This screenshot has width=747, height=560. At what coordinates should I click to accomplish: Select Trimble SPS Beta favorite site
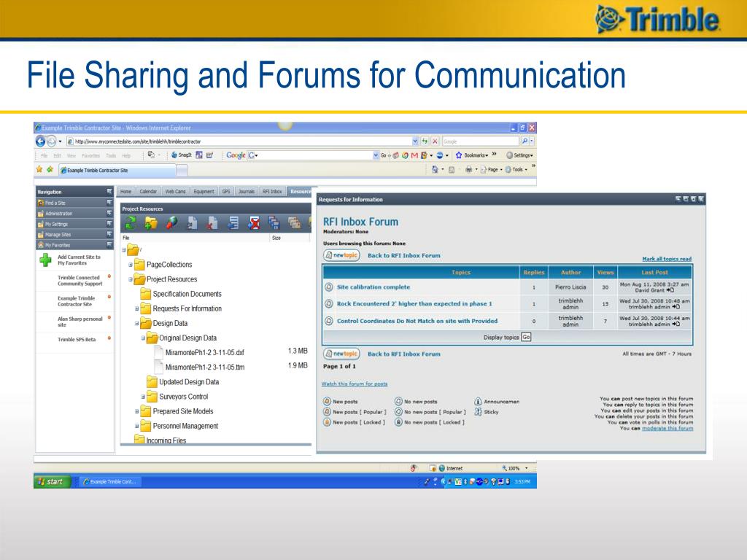(x=76, y=340)
